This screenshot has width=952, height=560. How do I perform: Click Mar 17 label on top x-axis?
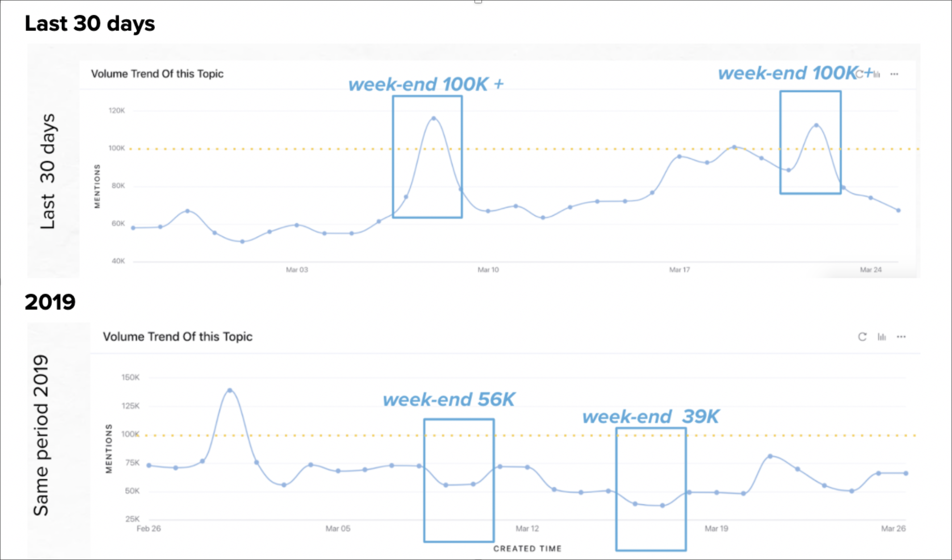click(679, 270)
